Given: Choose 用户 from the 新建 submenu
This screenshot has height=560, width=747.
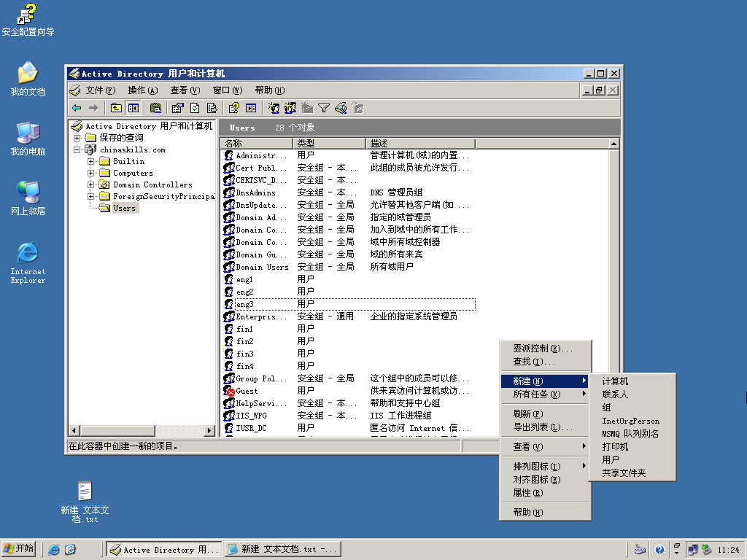Looking at the screenshot, I should click(632, 459).
